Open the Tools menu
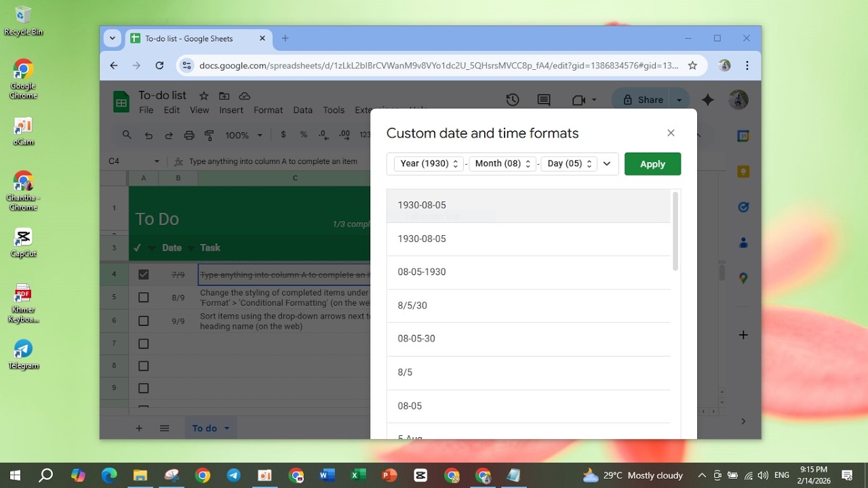 pyautogui.click(x=334, y=110)
